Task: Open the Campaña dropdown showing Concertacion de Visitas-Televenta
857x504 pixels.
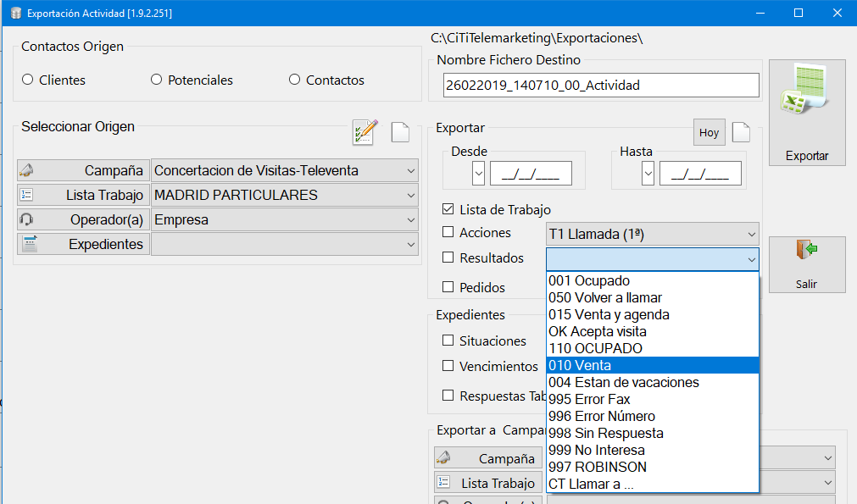Action: point(285,170)
